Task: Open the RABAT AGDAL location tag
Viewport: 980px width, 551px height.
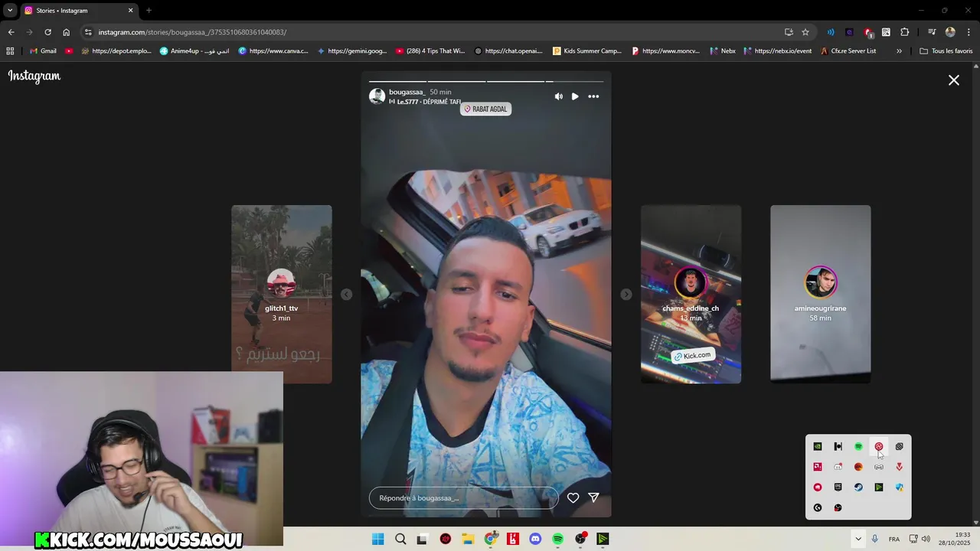Action: point(486,109)
